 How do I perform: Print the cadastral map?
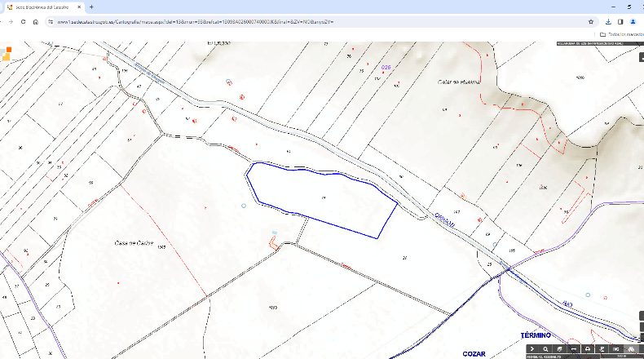click(x=588, y=348)
